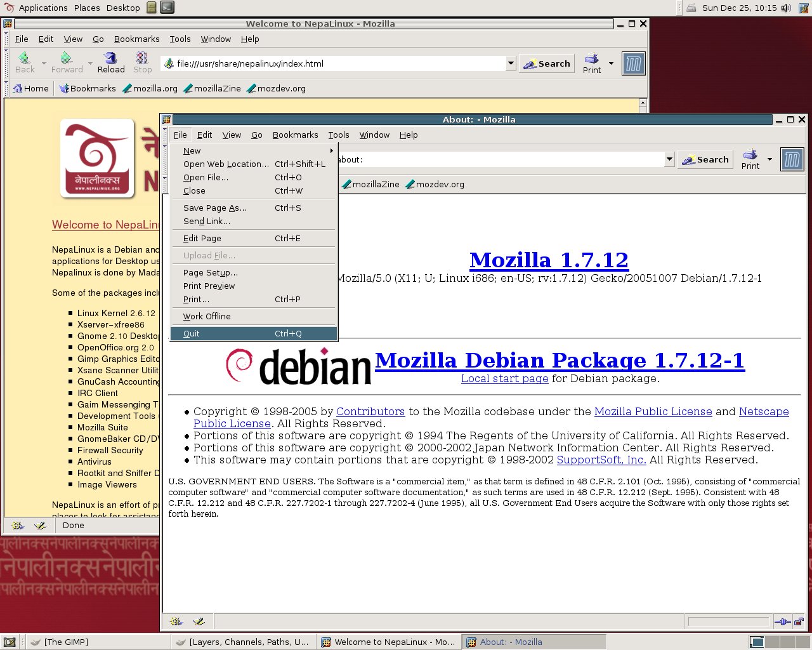Open the Mozilla Debian Package 1.7.12-1 link
Viewport: 812px width, 650px height.
pos(560,360)
